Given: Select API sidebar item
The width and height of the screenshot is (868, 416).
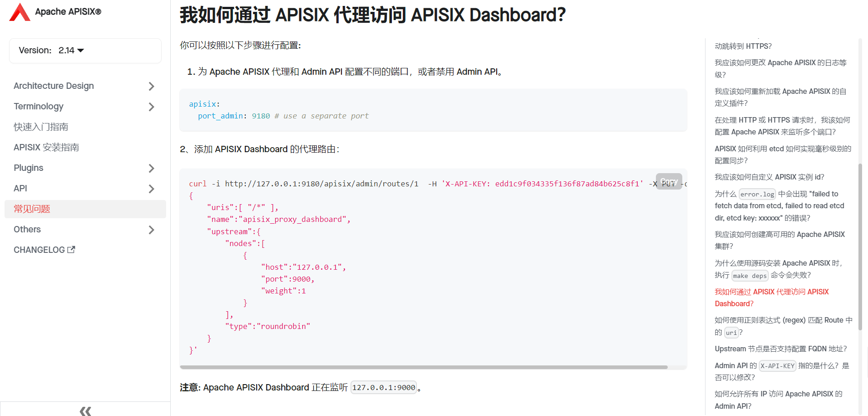Looking at the screenshot, I should pyautogui.click(x=20, y=189).
